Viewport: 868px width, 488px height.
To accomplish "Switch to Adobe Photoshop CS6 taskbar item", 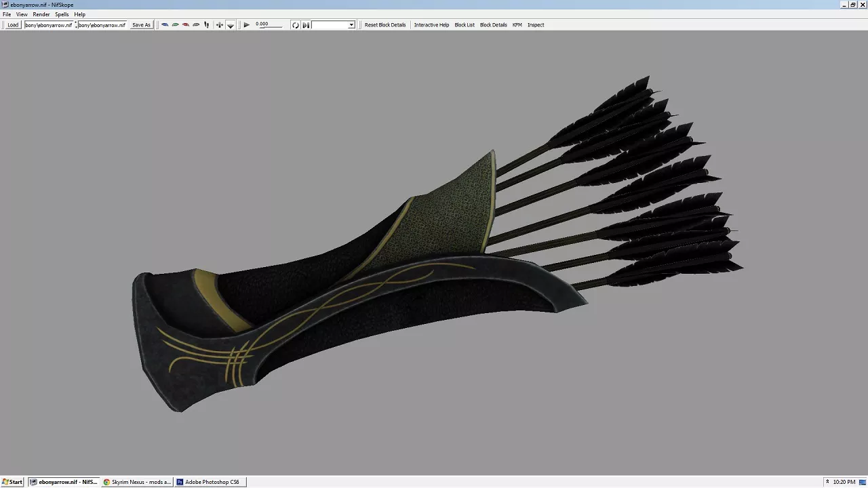I will pyautogui.click(x=210, y=482).
